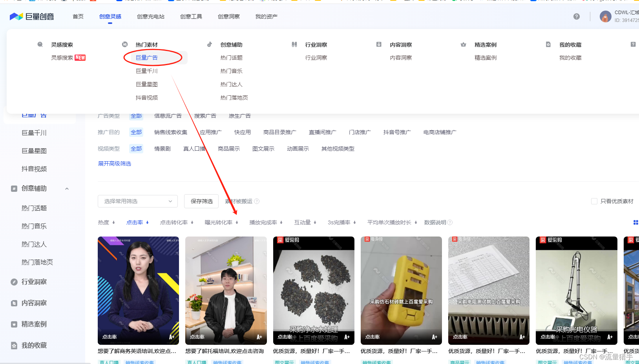639x364 pixels.
Task: Sort by 互动量
Action: click(x=305, y=222)
